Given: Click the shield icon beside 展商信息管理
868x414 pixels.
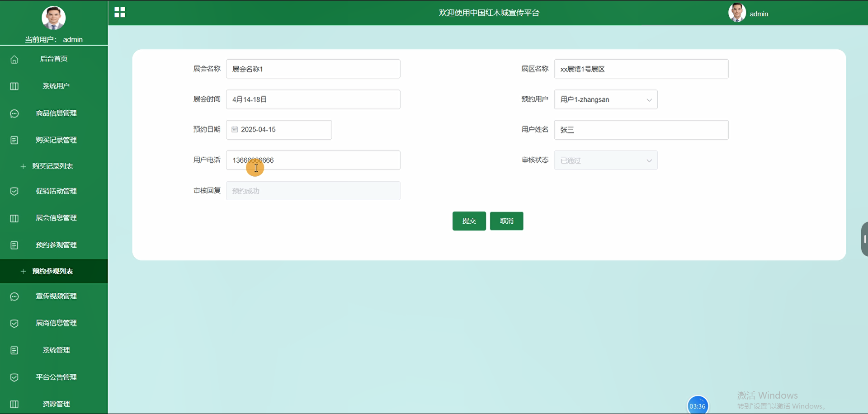Looking at the screenshot, I should (x=14, y=323).
